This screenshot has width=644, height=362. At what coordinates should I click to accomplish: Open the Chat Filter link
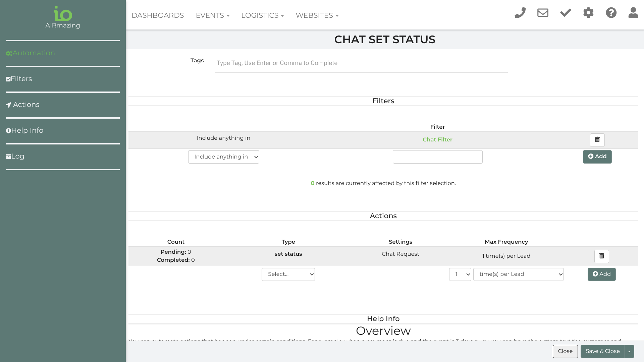437,139
